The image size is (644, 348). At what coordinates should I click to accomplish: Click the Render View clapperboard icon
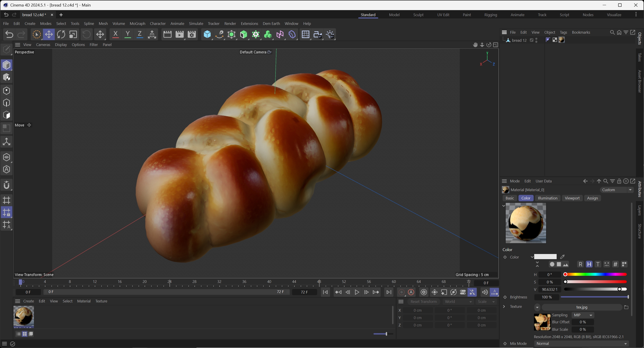(167, 35)
